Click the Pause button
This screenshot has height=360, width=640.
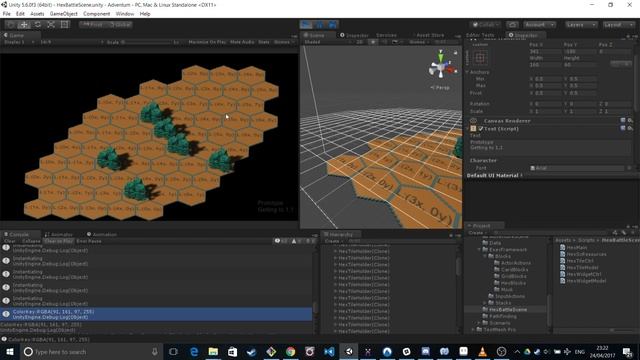tap(320, 25)
